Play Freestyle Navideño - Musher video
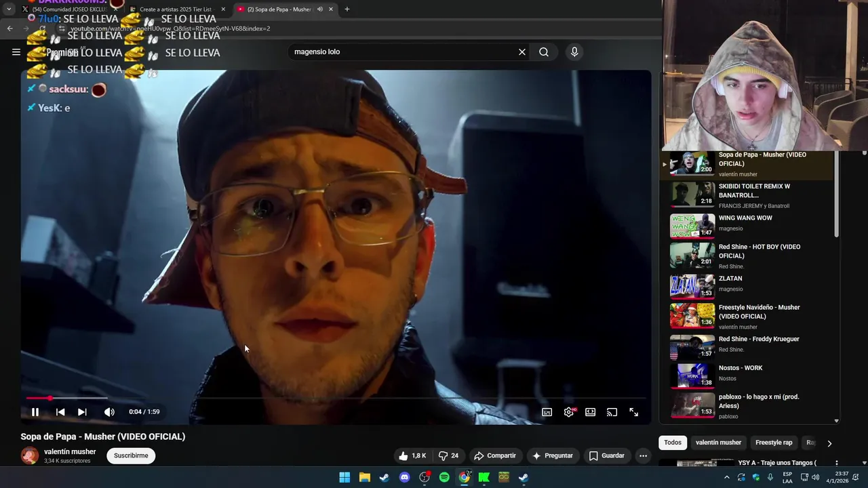This screenshot has width=868, height=488. pyautogui.click(x=746, y=317)
